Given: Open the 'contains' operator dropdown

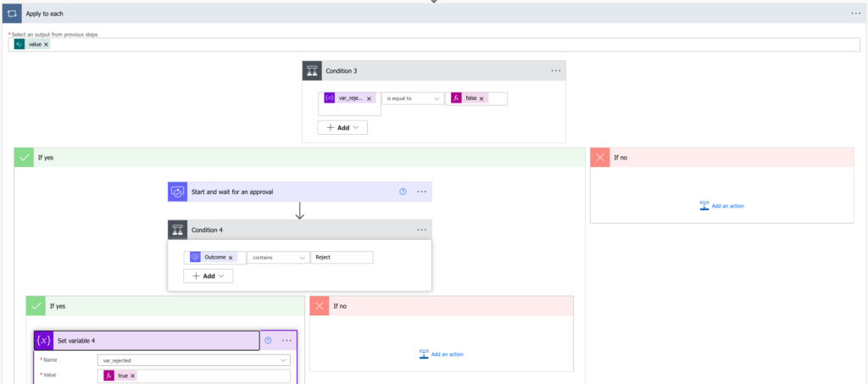Looking at the screenshot, I should (x=278, y=258).
